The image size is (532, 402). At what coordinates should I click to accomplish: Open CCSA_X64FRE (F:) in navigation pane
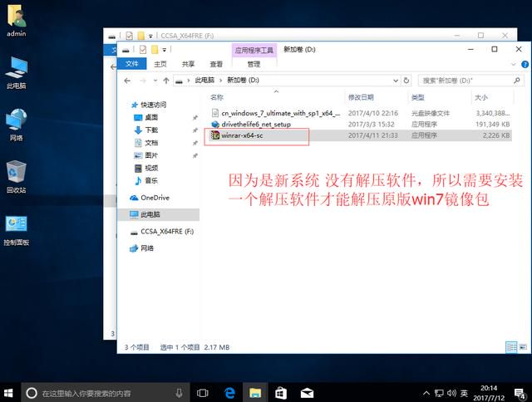pos(162,232)
